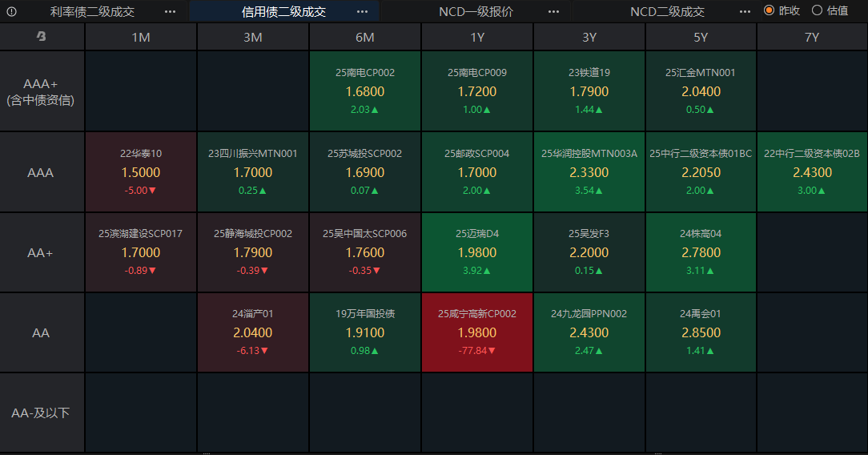Switch to the 利率债二级成交 tab
Viewport: 868px width, 455px height.
coord(92,11)
